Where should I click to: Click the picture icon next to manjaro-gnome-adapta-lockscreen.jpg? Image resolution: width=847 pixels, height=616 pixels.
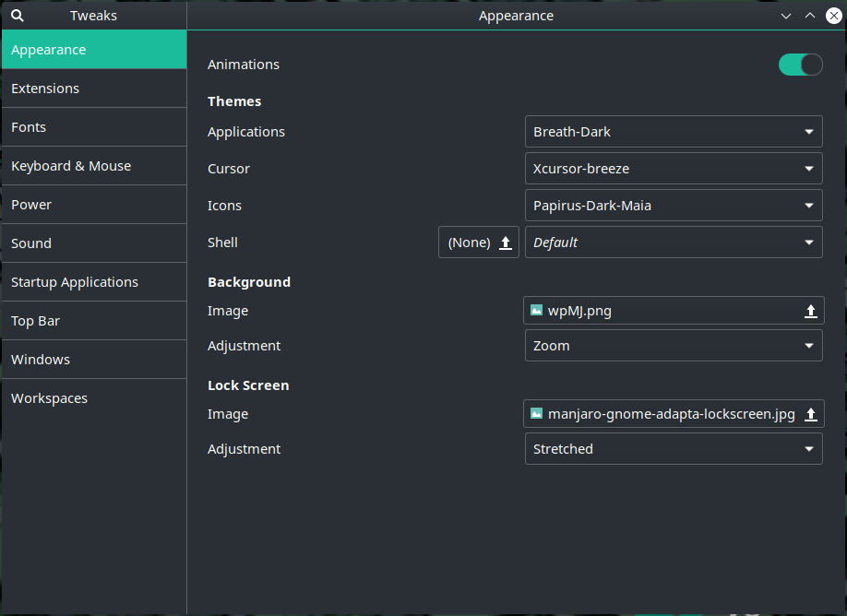(x=536, y=413)
